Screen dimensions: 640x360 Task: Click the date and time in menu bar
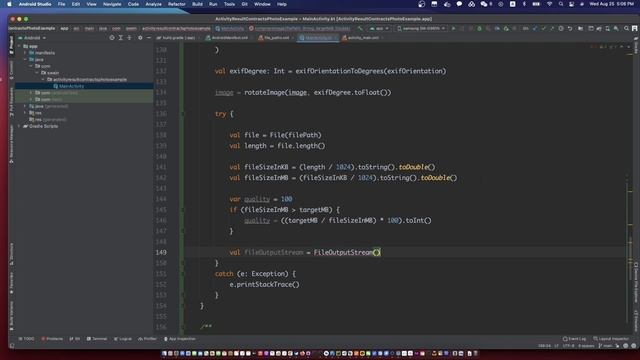pos(611,4)
